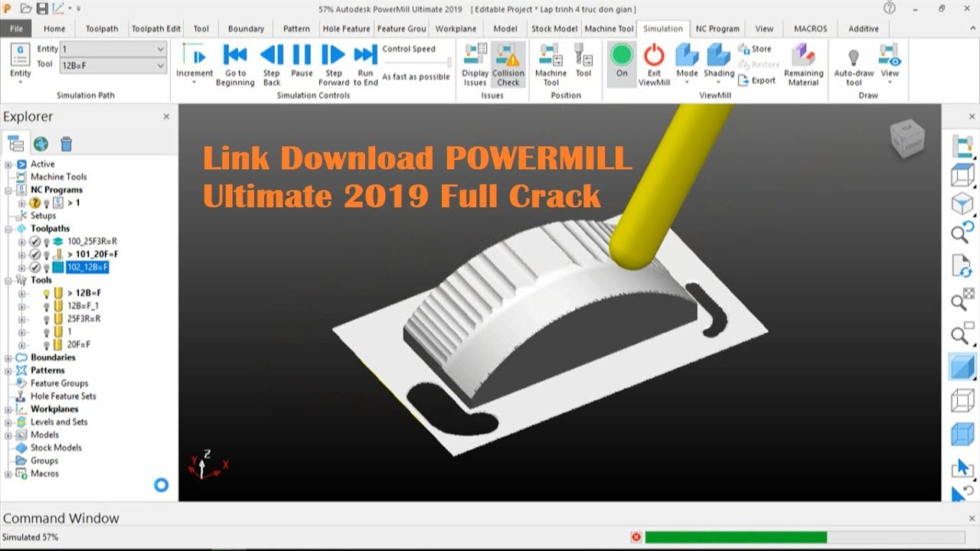Click the view cube in viewport
This screenshot has width=980, height=551.
pyautogui.click(x=907, y=138)
